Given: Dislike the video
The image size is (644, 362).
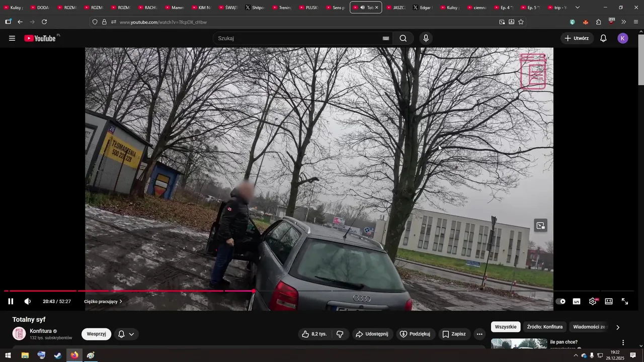Looking at the screenshot, I should coord(340,334).
